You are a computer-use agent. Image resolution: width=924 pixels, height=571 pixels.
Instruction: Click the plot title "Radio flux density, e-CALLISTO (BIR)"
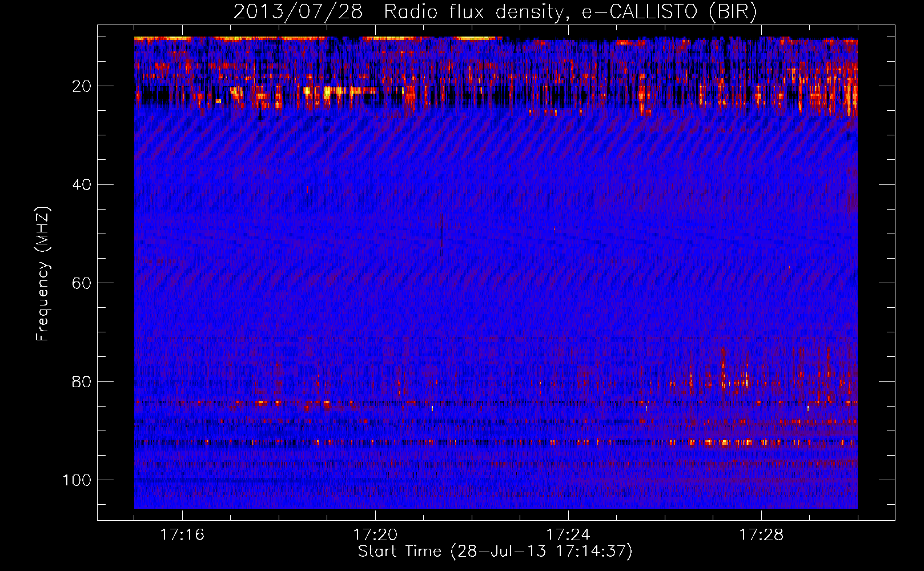click(x=570, y=11)
